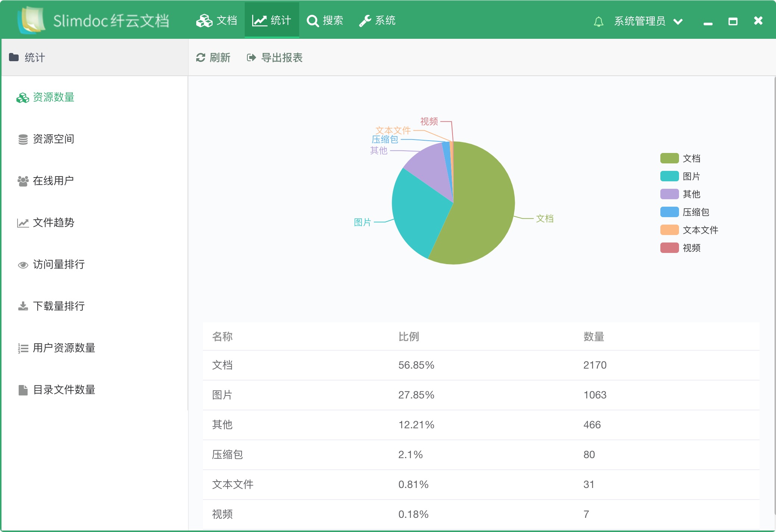Click the 文档 cubes icon in top nav

tap(204, 21)
